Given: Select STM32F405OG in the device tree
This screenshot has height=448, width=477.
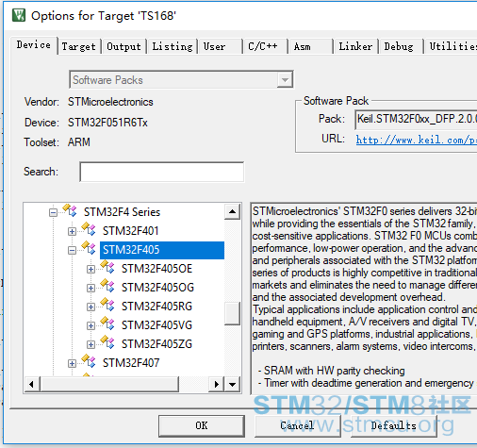Looking at the screenshot, I should coord(157,288).
